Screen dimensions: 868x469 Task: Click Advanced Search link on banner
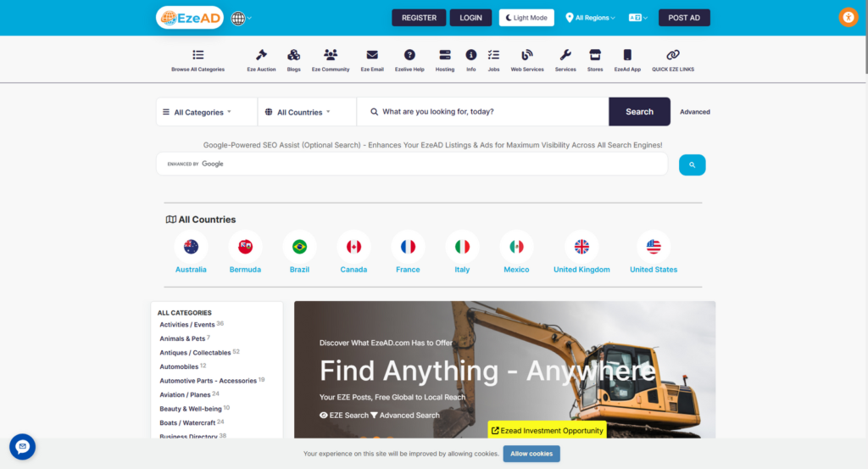pyautogui.click(x=405, y=416)
